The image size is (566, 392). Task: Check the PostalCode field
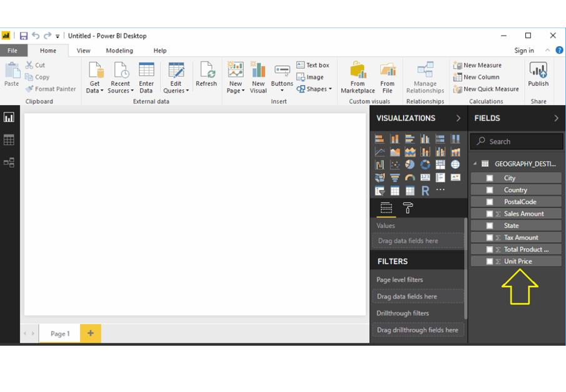(x=490, y=202)
